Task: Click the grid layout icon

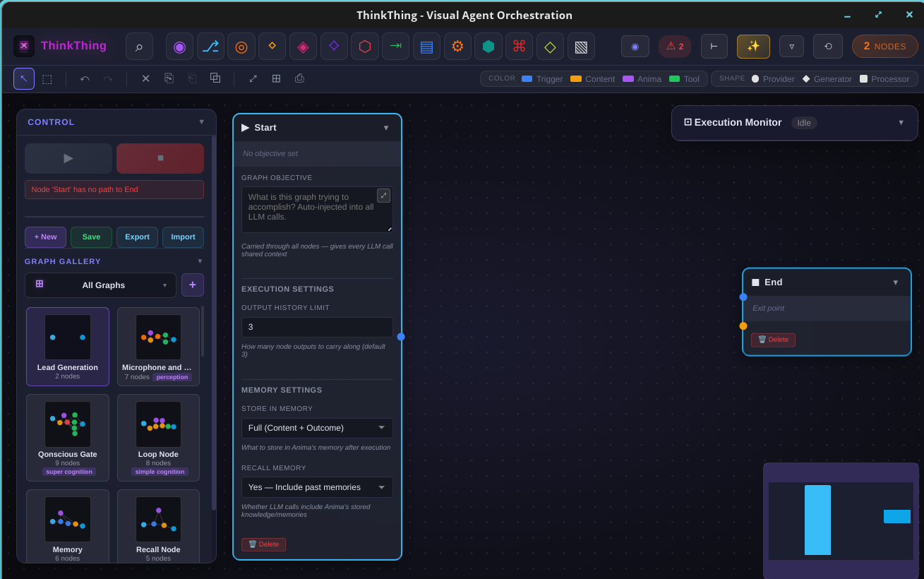Action: pyautogui.click(x=276, y=78)
